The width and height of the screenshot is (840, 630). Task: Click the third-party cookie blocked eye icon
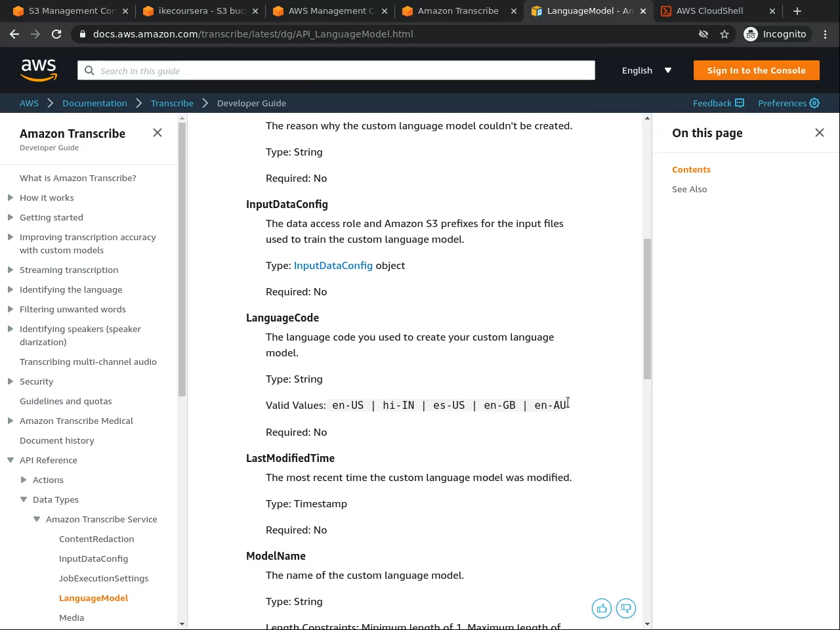pyautogui.click(x=703, y=34)
